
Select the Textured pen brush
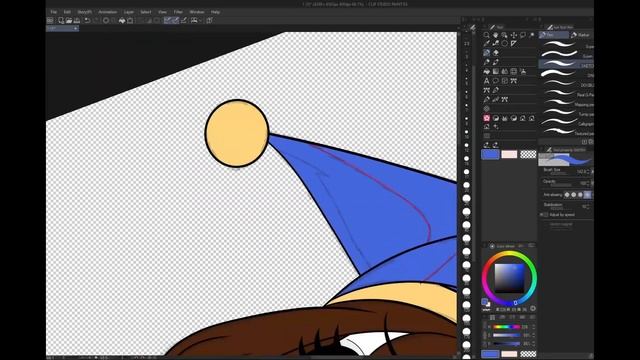pos(567,133)
